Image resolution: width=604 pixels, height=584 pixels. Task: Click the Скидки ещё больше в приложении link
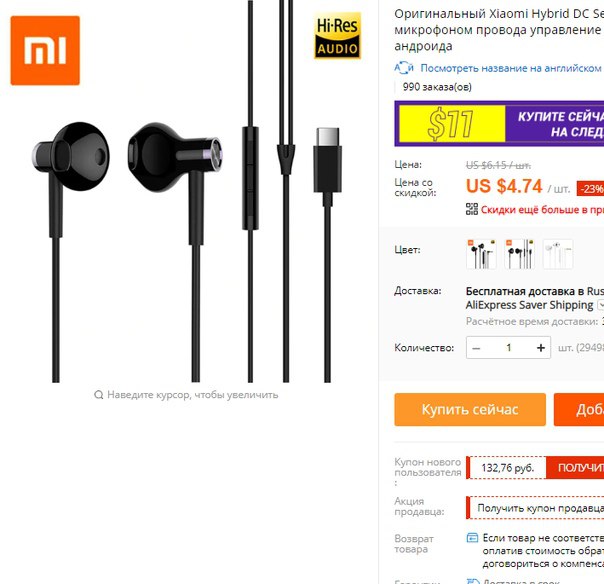click(x=542, y=210)
